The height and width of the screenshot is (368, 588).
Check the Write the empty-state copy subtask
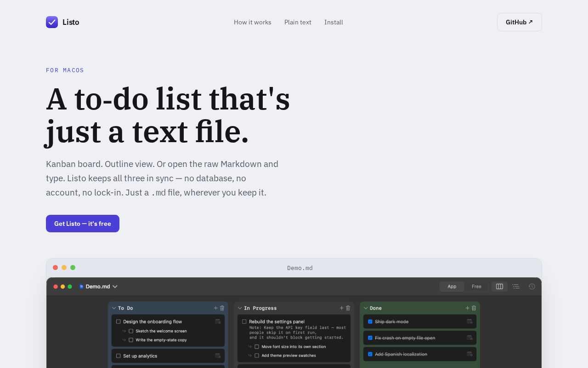pyautogui.click(x=131, y=340)
